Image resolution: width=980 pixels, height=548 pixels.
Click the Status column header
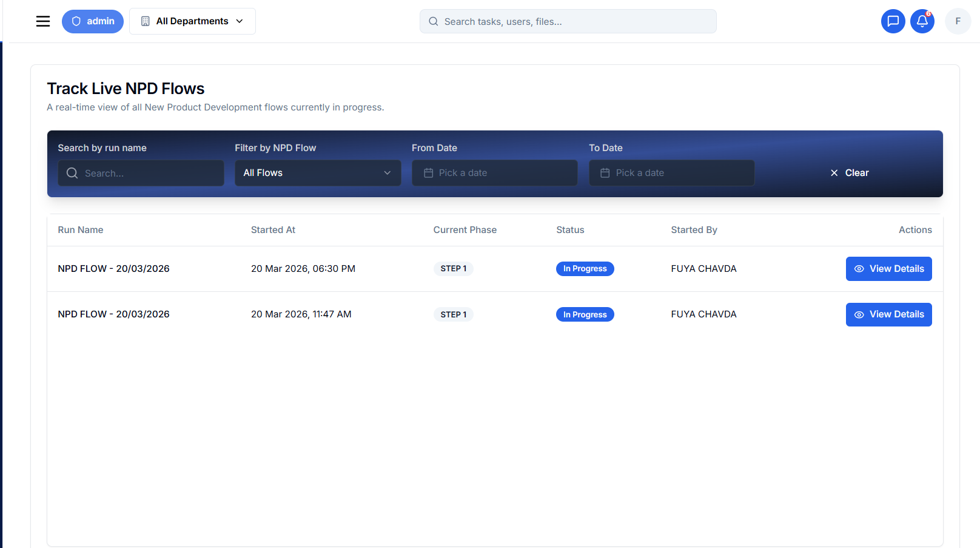(570, 230)
